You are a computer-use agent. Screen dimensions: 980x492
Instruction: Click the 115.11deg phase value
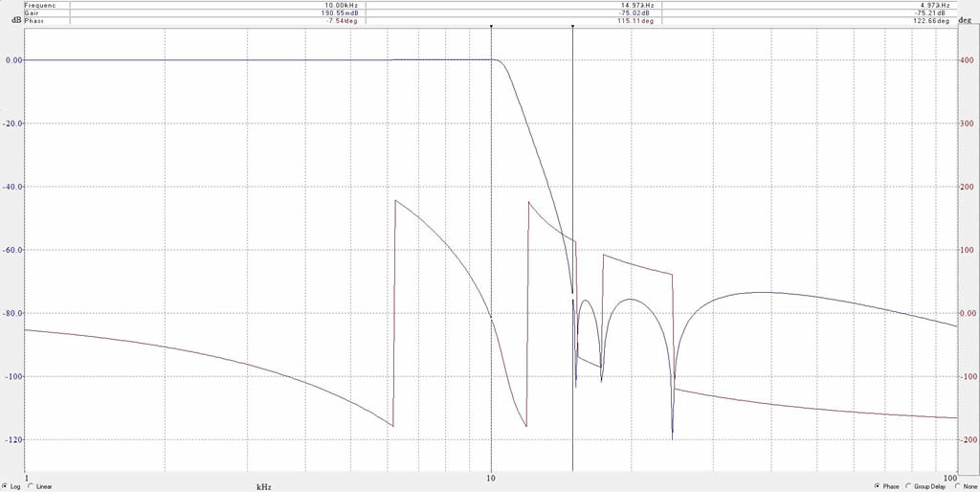(x=635, y=21)
